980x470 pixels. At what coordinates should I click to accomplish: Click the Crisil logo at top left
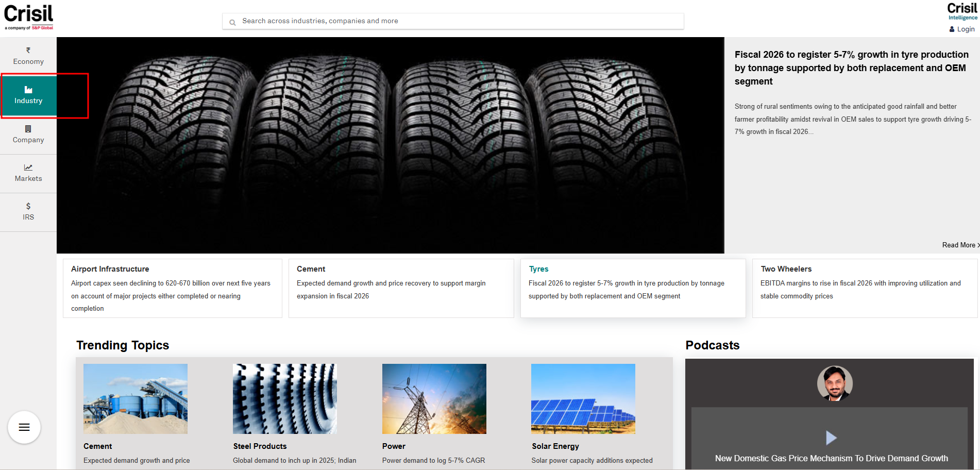(29, 16)
